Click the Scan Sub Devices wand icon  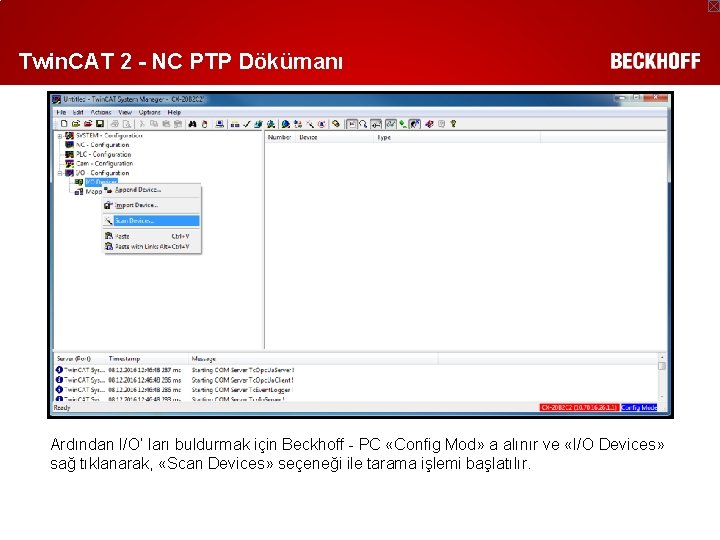click(310, 124)
